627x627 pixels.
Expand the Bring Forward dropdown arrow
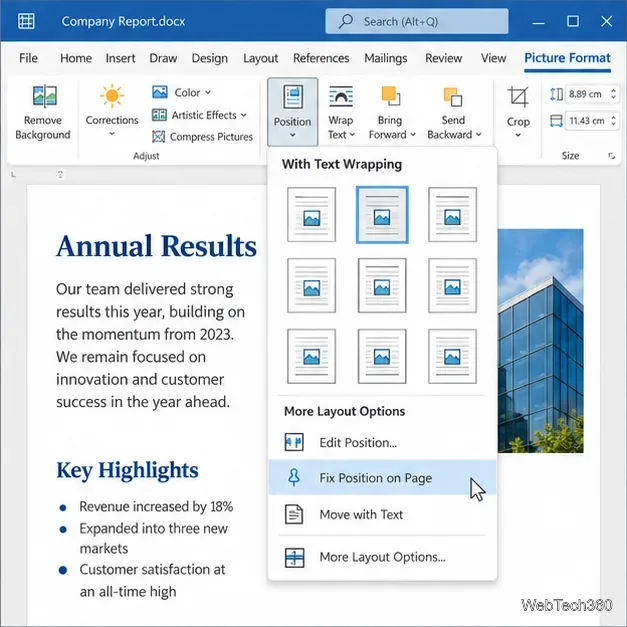[x=413, y=135]
